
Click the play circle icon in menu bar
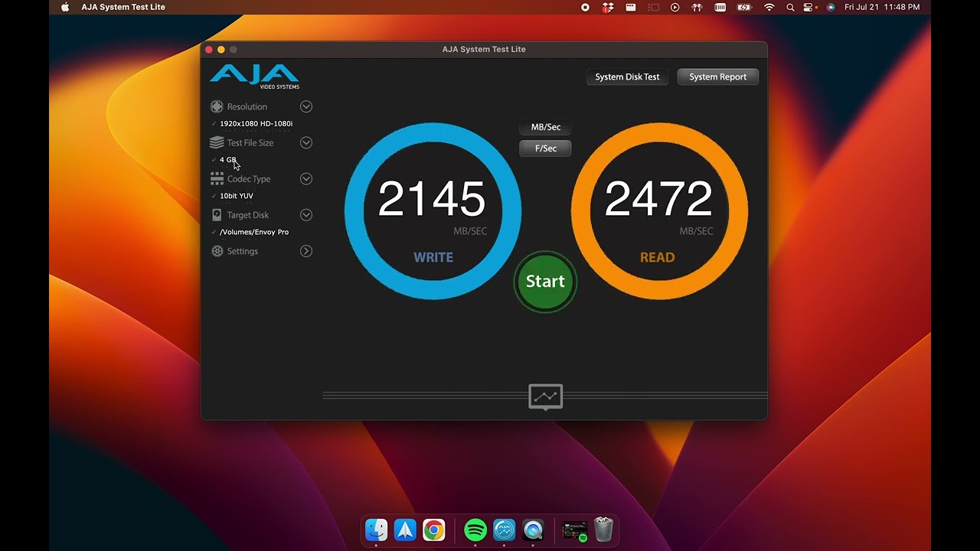tap(675, 7)
